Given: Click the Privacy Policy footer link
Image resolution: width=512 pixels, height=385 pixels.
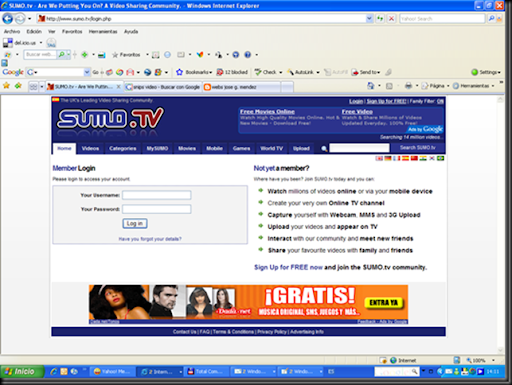Looking at the screenshot, I should 273,332.
